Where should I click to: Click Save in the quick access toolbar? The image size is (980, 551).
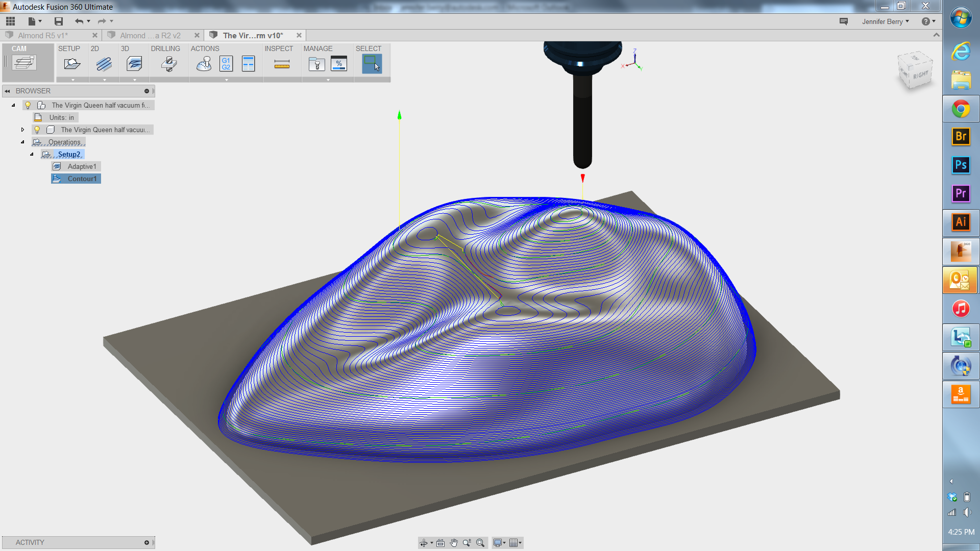point(58,21)
